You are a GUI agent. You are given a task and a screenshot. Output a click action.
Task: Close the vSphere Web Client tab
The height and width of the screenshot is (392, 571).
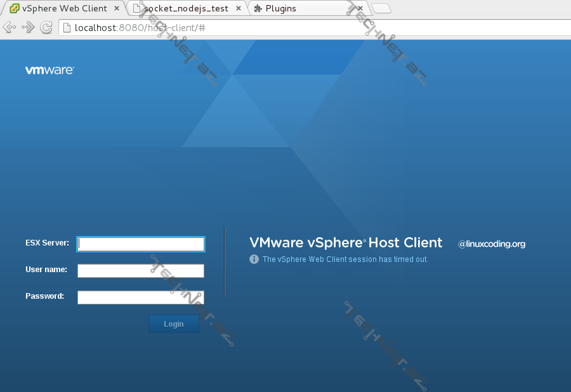117,9
